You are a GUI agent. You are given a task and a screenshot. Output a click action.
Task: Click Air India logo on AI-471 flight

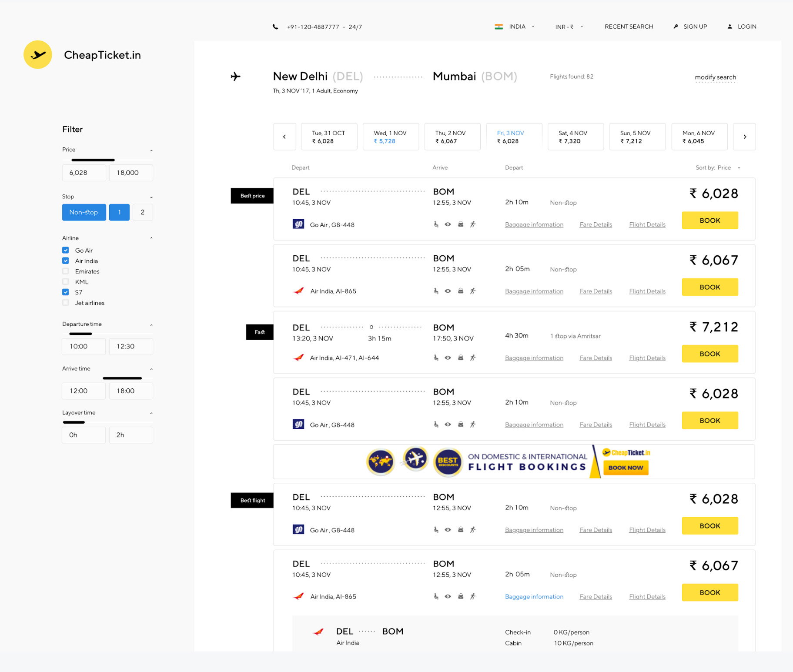298,358
